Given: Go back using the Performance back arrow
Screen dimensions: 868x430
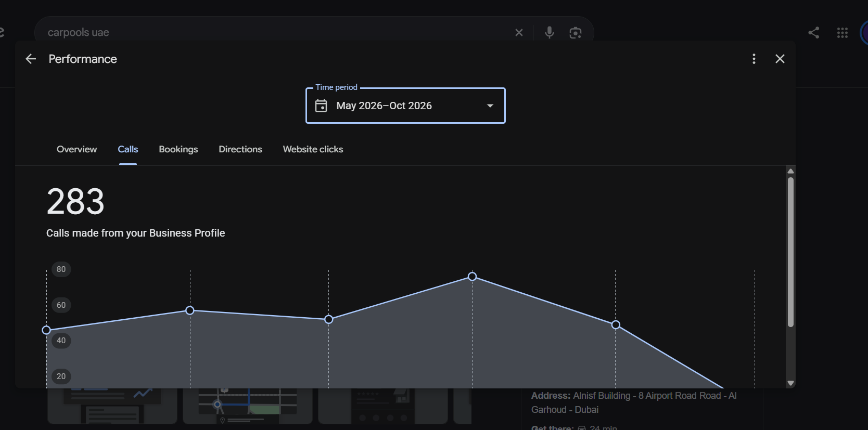Looking at the screenshot, I should click(31, 59).
